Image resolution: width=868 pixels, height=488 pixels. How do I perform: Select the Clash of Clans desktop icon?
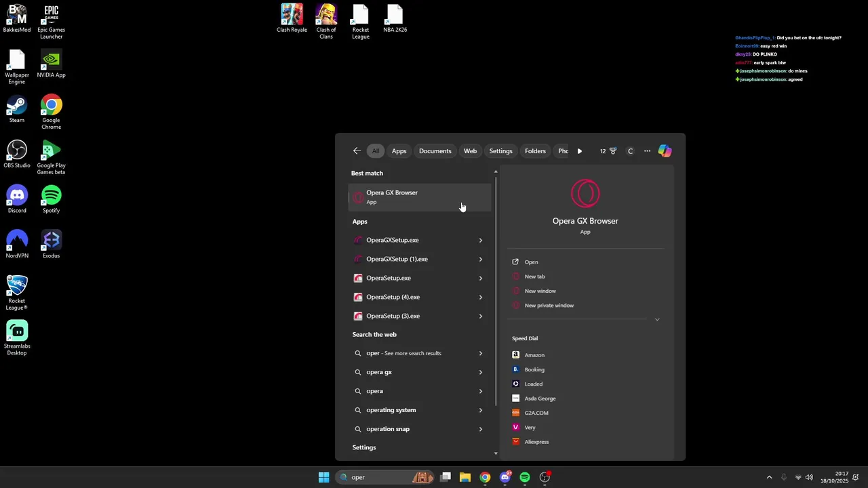(326, 22)
